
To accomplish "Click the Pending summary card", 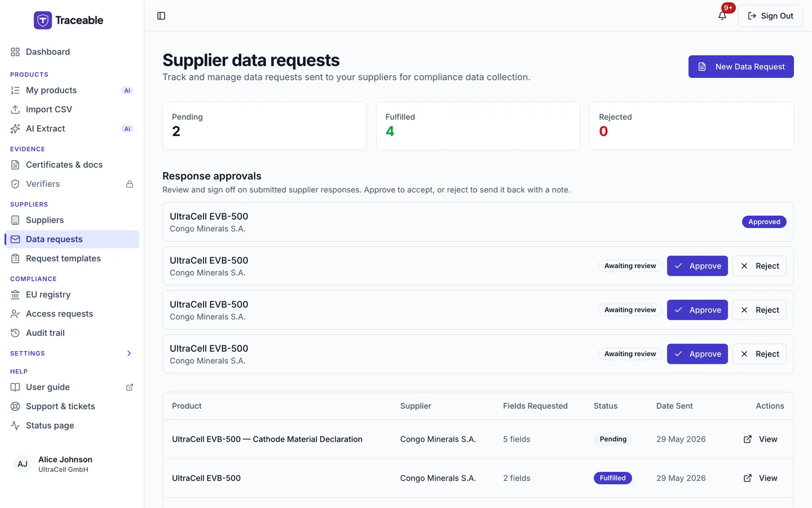I will [x=264, y=126].
